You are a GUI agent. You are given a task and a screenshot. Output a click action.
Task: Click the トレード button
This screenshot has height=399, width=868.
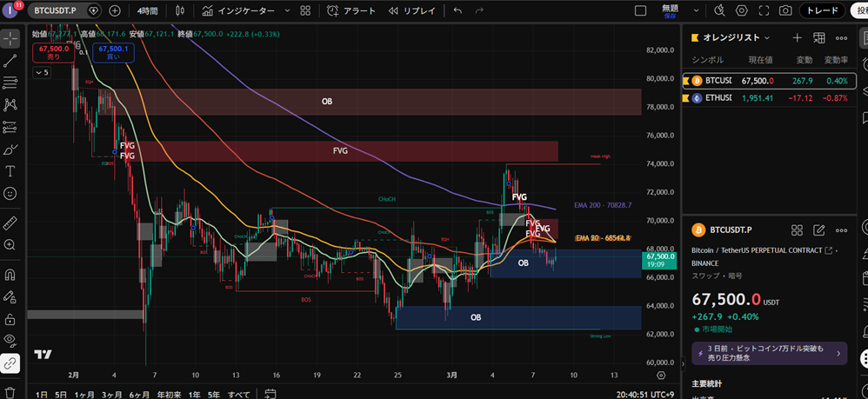(x=822, y=11)
